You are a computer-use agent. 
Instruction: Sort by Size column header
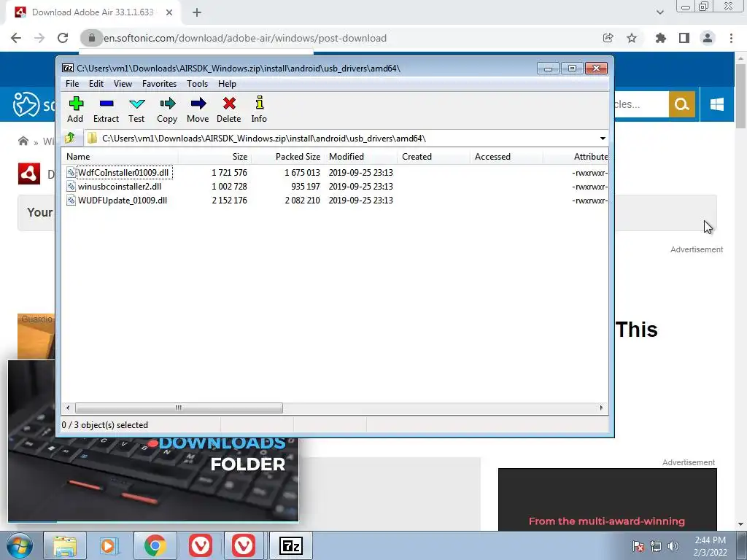pos(215,157)
